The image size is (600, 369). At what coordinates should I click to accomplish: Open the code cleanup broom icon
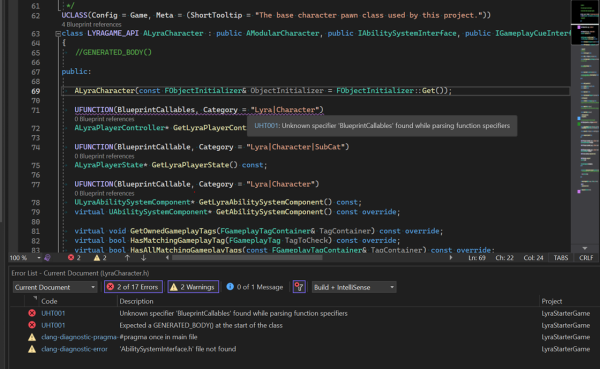[47, 258]
